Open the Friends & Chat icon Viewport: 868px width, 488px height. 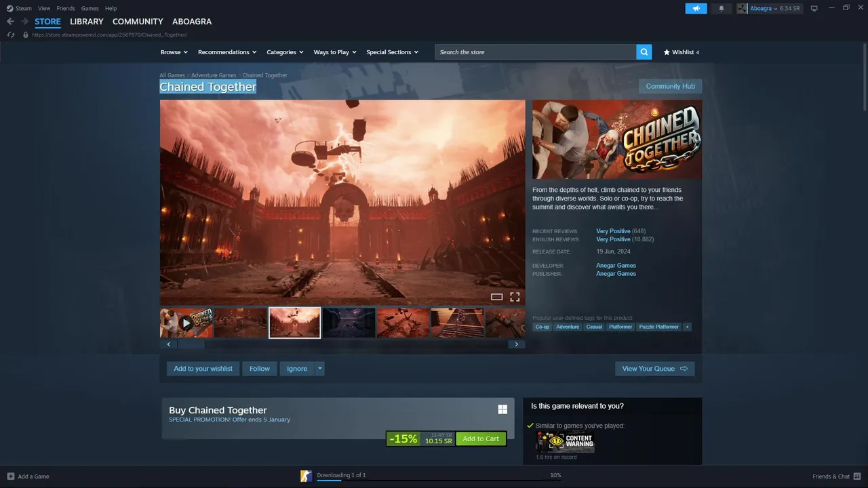(x=856, y=476)
